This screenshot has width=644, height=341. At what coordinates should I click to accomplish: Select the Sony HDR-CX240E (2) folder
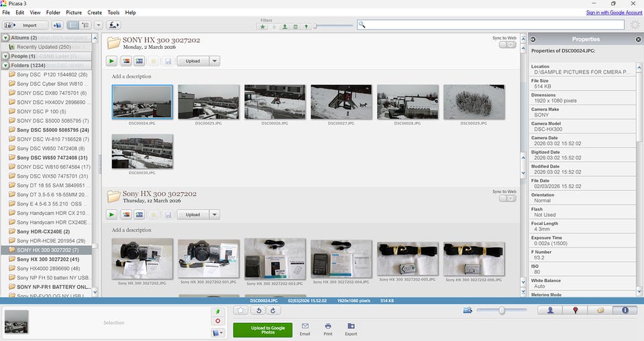[x=43, y=231]
